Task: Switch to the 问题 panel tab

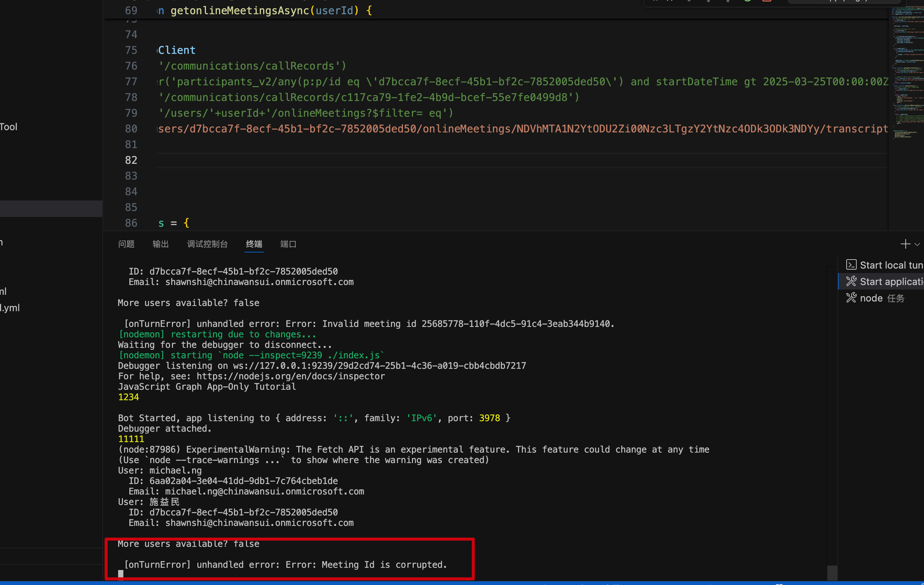Action: click(126, 244)
